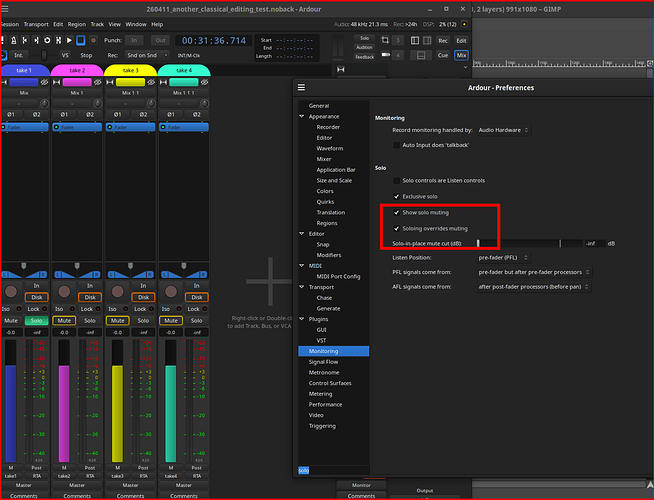Click the Disk monitoring button on the take 3 strip
The height and width of the screenshot is (500, 654).
pos(143,297)
